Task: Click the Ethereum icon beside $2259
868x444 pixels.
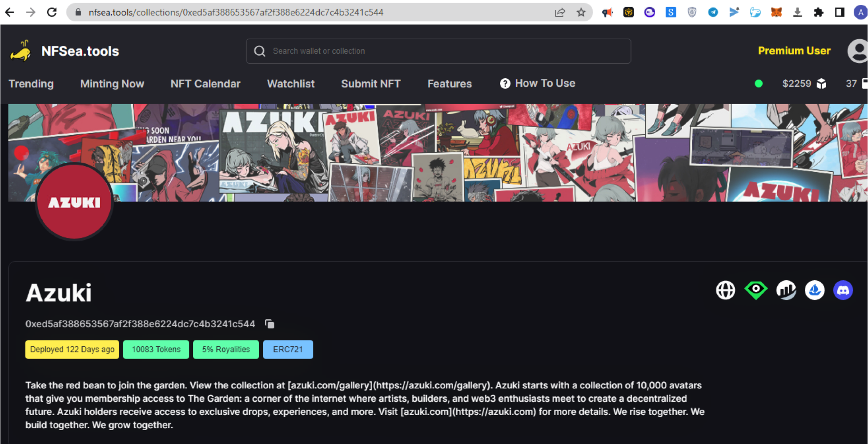Action: 821,84
